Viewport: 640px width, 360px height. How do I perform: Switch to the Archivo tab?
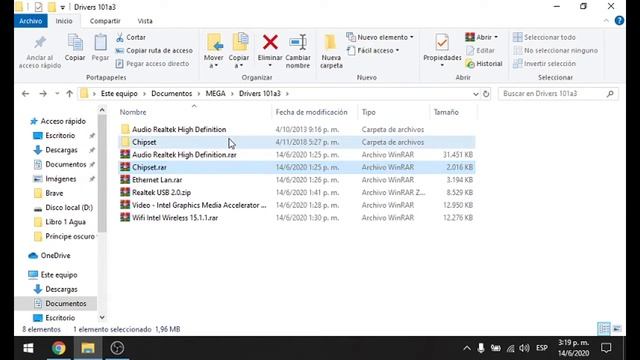(31, 21)
